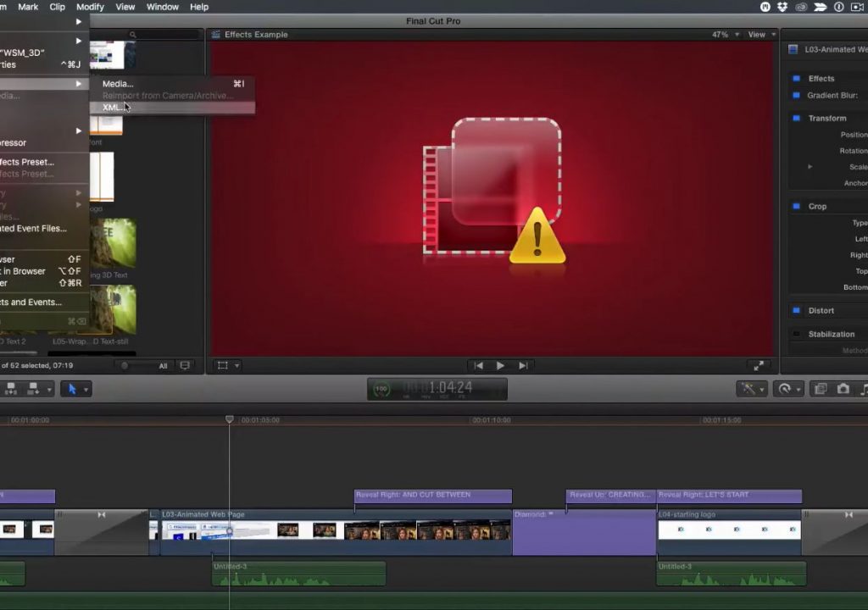Screen dimensions: 868x610
Task: Go to the previous edit point
Action: pos(478,365)
